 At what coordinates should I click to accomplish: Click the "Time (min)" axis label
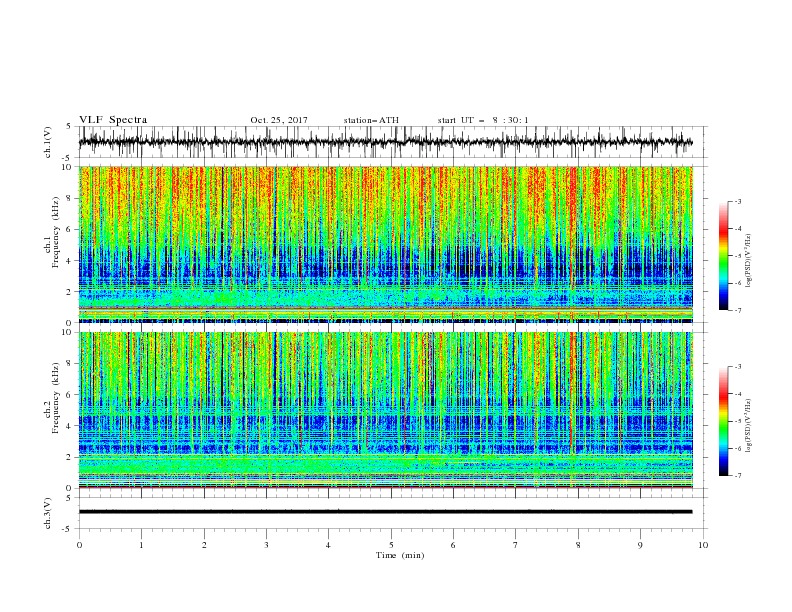pyautogui.click(x=400, y=555)
